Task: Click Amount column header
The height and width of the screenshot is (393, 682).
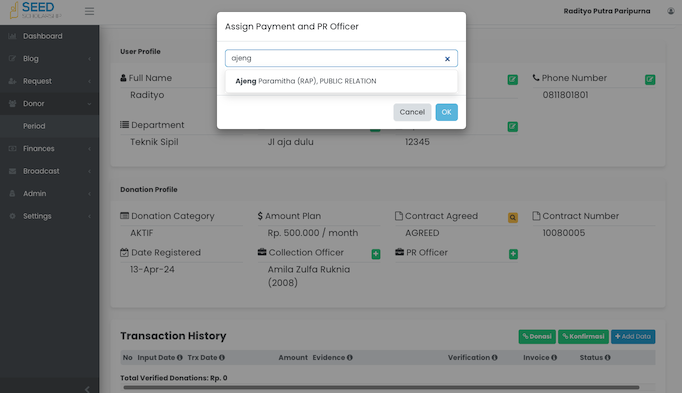Action: (x=293, y=357)
